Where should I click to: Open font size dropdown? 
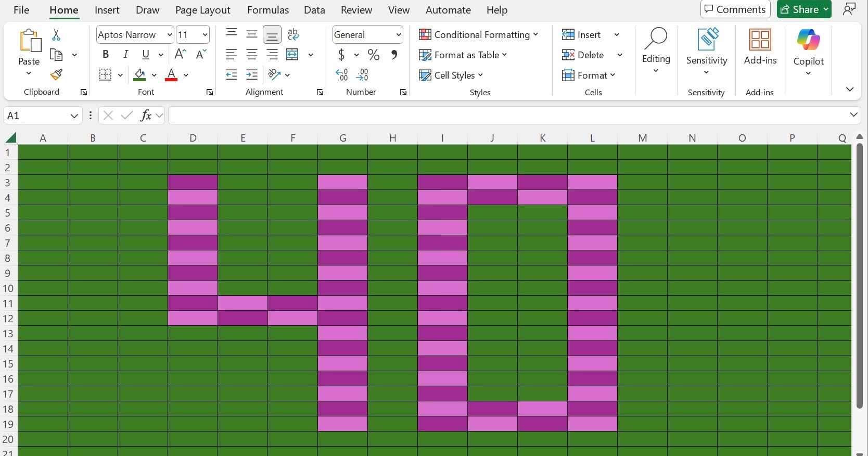pos(205,35)
